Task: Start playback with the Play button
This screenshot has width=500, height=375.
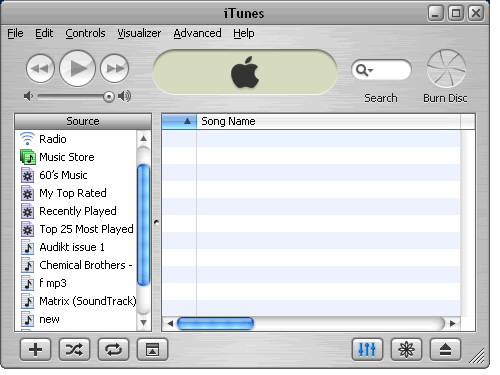Action: (77, 69)
